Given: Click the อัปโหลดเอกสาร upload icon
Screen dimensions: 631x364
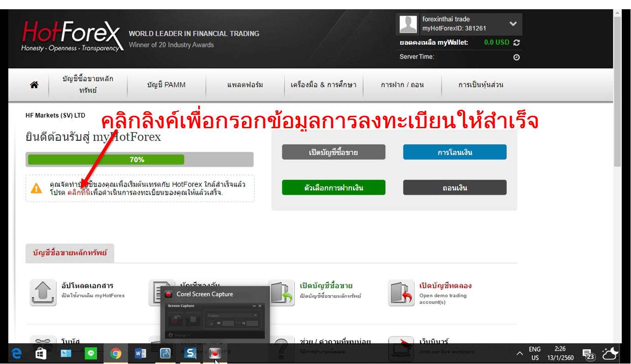Looking at the screenshot, I should pyautogui.click(x=43, y=292).
